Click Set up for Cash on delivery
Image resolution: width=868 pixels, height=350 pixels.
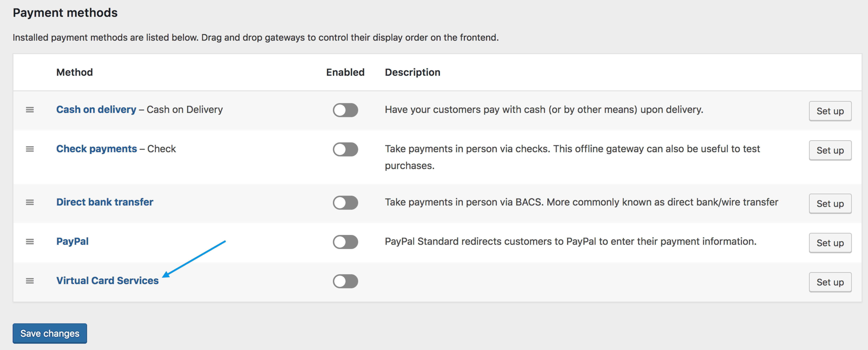click(830, 111)
